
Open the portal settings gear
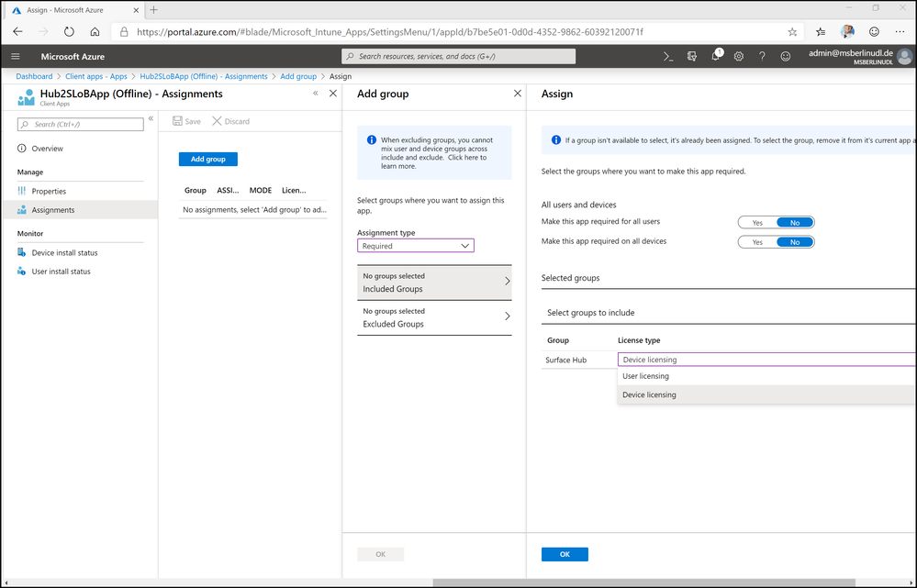click(739, 56)
